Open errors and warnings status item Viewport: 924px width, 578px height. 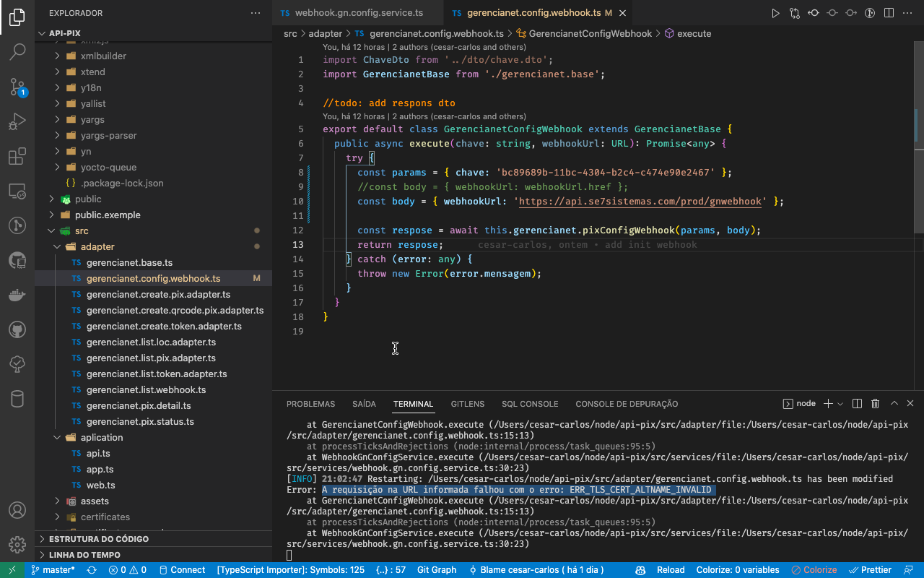pos(128,570)
